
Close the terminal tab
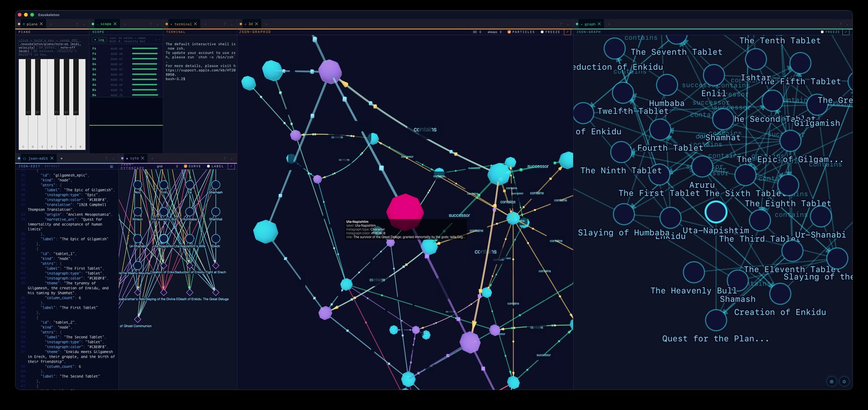click(x=195, y=24)
